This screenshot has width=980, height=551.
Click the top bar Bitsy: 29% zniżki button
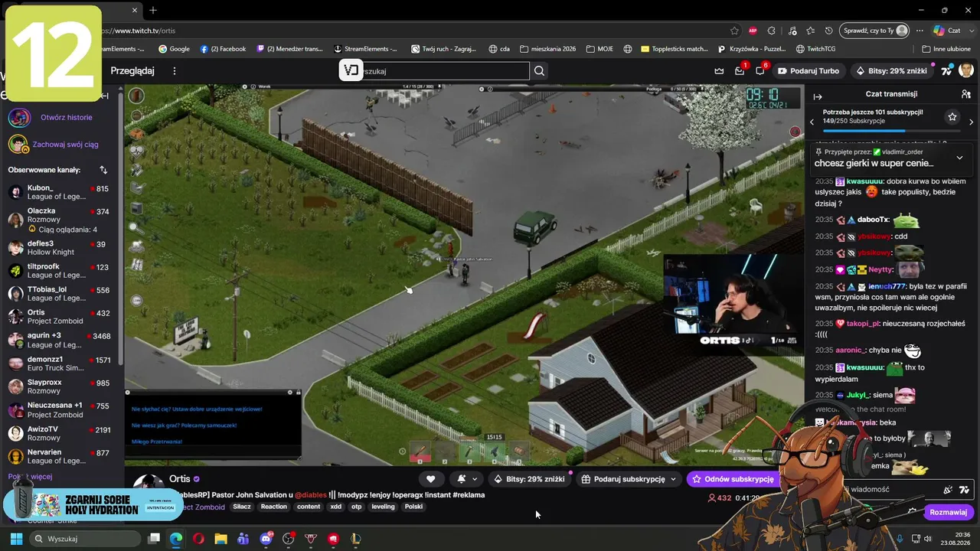click(891, 71)
